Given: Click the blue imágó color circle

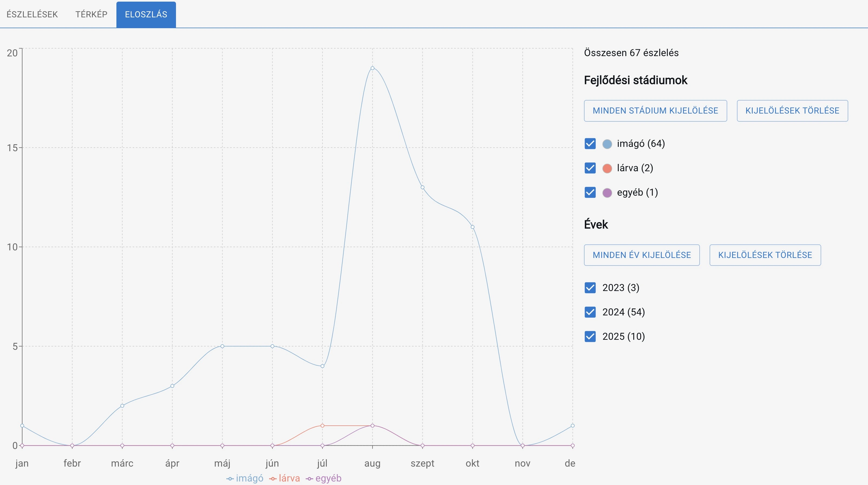Looking at the screenshot, I should [x=607, y=144].
